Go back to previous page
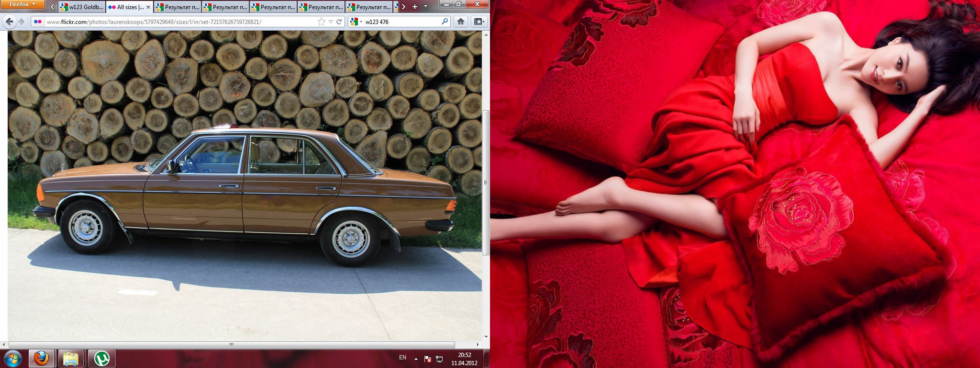 coord(9,22)
